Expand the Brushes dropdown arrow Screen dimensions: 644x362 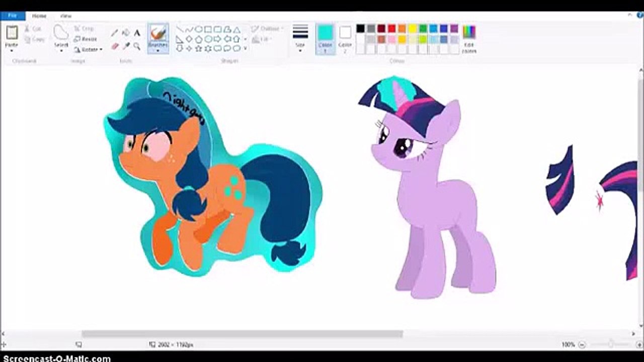(158, 50)
